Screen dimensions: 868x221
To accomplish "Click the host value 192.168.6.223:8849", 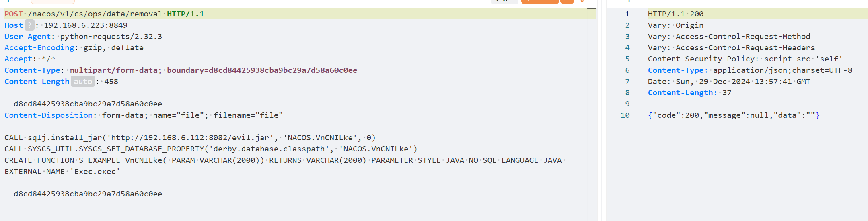I will [86, 25].
